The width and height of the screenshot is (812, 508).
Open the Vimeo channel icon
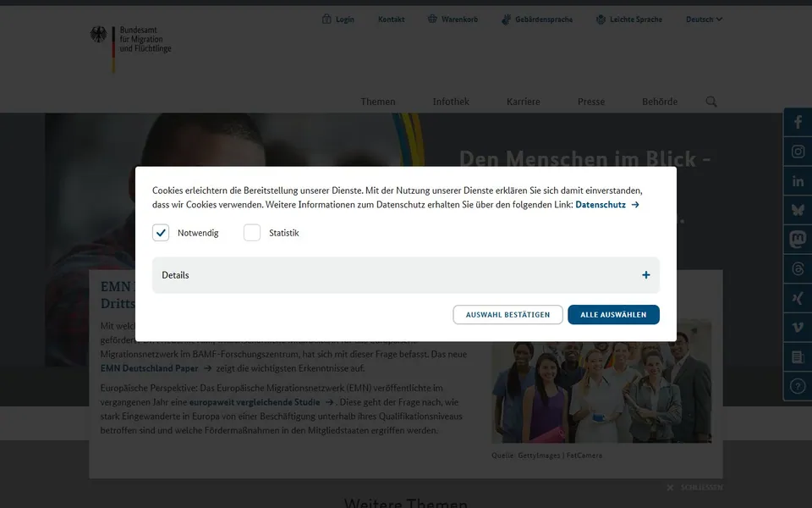tap(798, 327)
